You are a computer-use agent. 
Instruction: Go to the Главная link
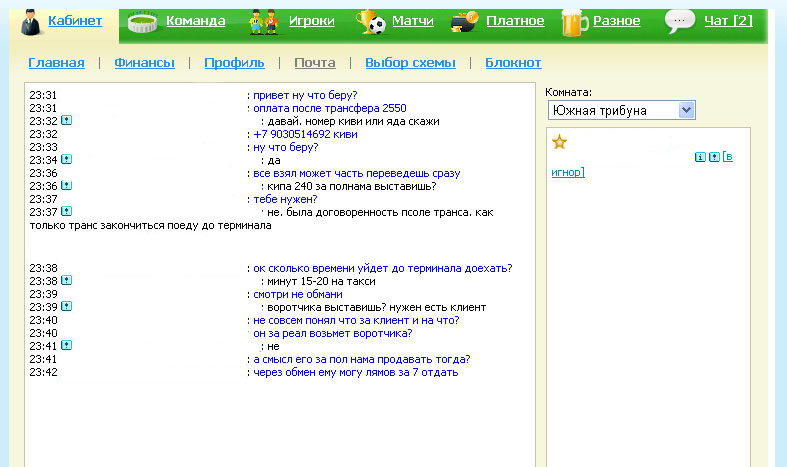pos(56,63)
